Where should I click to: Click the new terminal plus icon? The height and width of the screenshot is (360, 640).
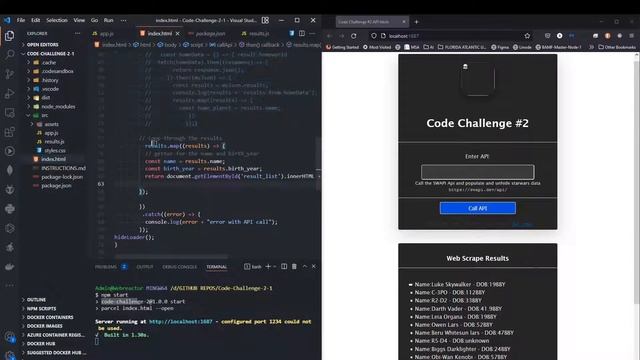tap(268, 267)
